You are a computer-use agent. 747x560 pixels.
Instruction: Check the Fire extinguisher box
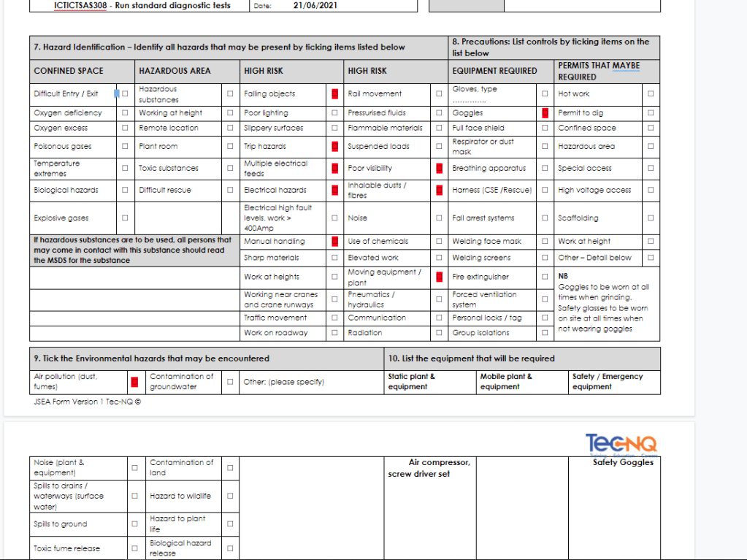click(x=545, y=277)
